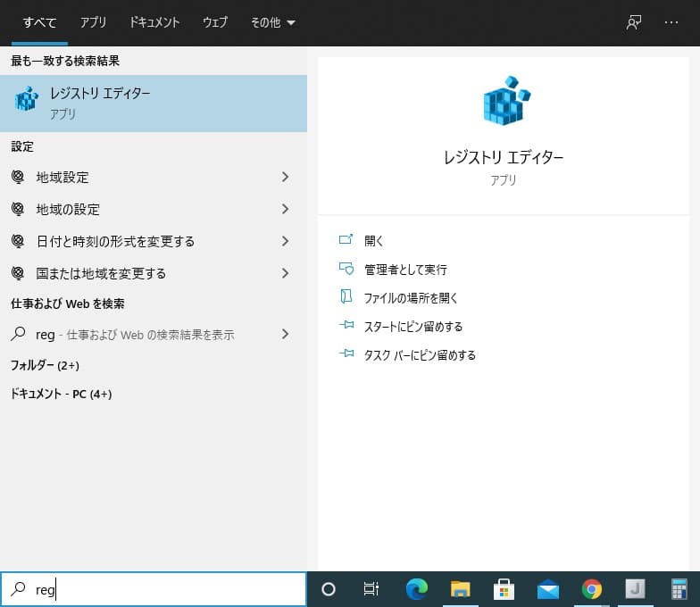Open the J app taskbar icon
Screen dimensions: 700x607
(x=636, y=589)
